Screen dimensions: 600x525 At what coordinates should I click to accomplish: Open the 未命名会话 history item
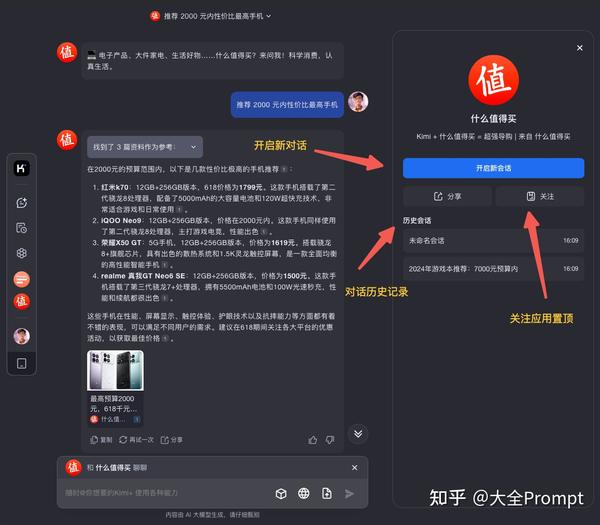point(493,241)
